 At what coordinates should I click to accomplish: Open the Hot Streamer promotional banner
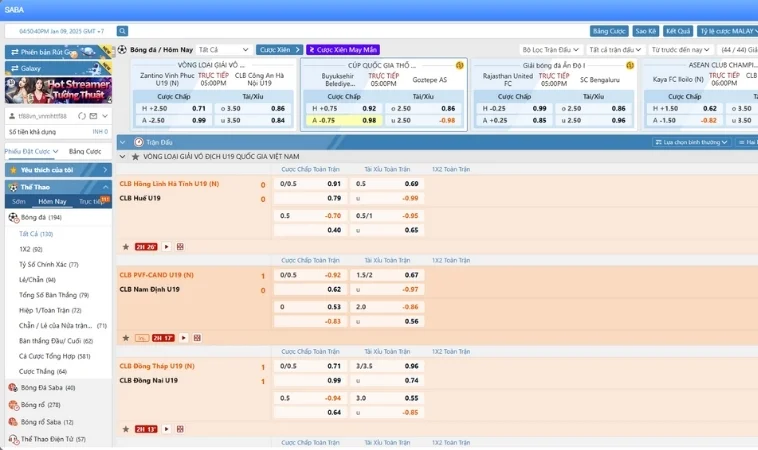tap(56, 91)
